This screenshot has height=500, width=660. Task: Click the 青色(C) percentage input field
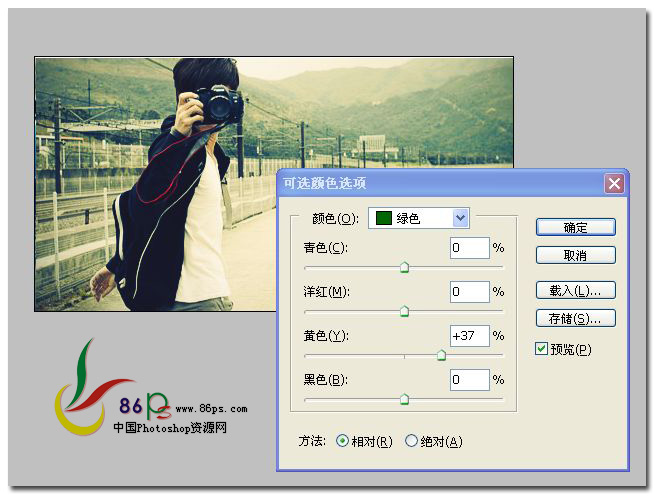coord(470,248)
